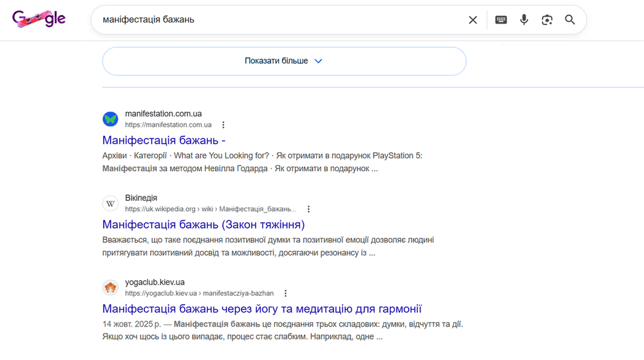This screenshot has width=644, height=360.
Task: Focus the search field containing 'маніфестація бажань'
Action: tap(277, 20)
